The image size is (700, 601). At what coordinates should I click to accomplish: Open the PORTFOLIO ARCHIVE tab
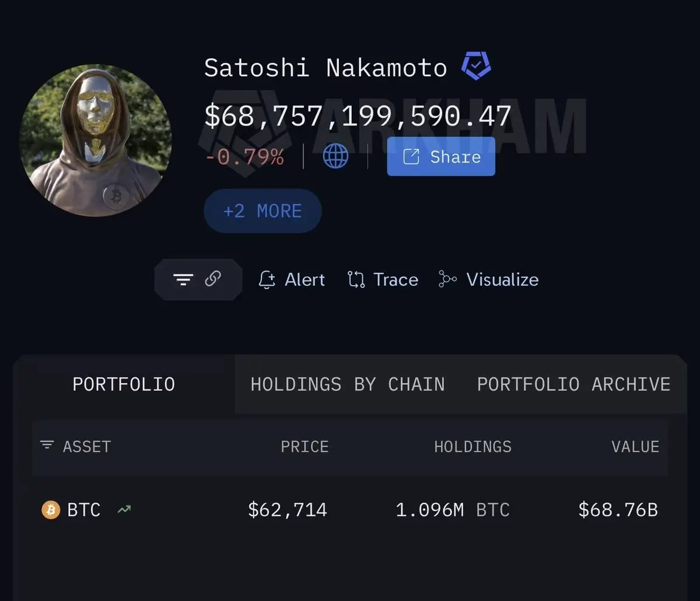pyautogui.click(x=573, y=384)
